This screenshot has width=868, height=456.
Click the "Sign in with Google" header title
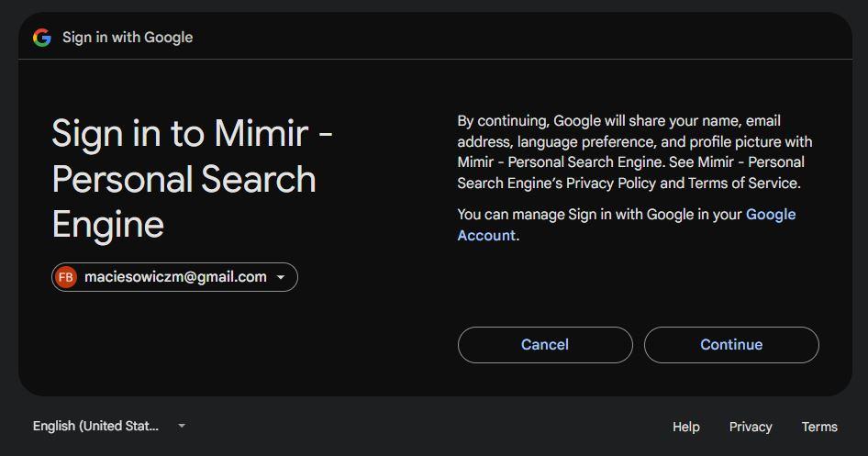128,38
